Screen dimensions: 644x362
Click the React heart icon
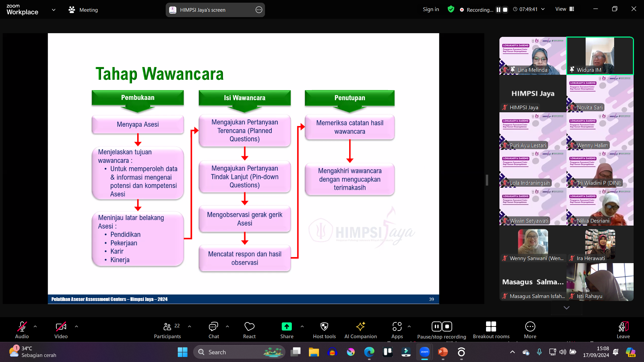point(249,327)
